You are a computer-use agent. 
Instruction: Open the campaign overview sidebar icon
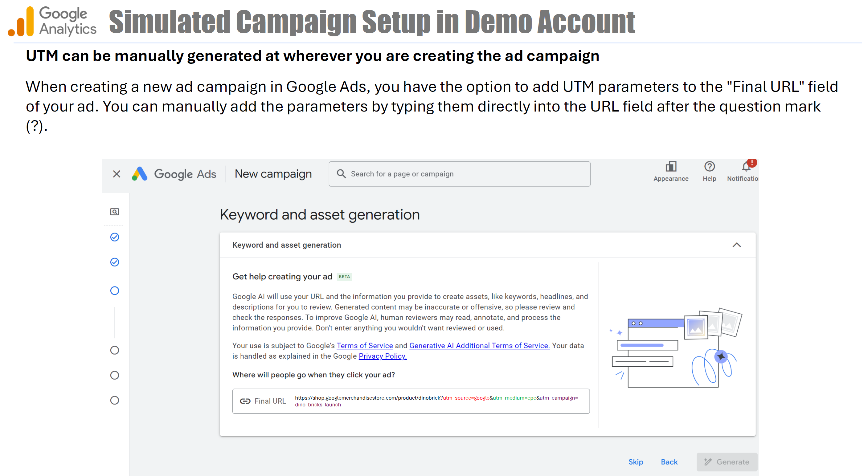115,212
